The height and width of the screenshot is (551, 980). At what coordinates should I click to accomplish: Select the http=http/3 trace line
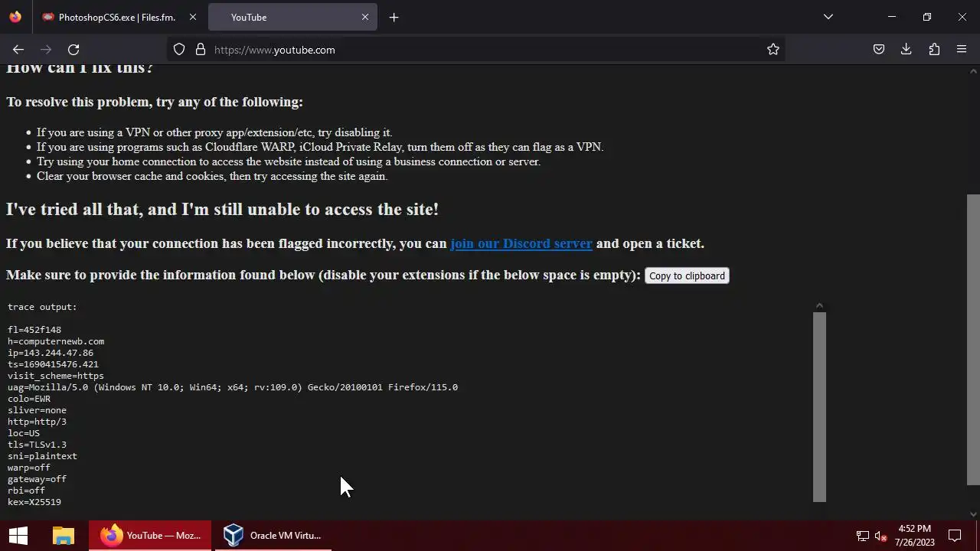click(x=37, y=422)
